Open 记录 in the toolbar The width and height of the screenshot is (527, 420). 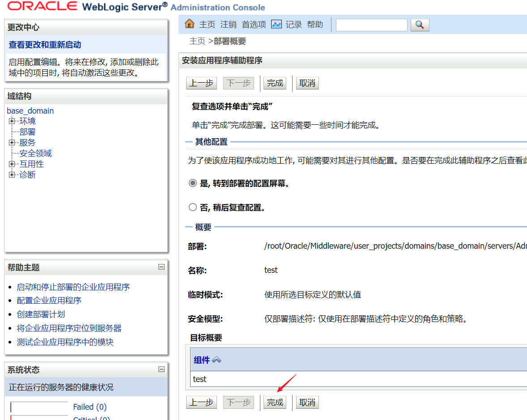[x=294, y=25]
